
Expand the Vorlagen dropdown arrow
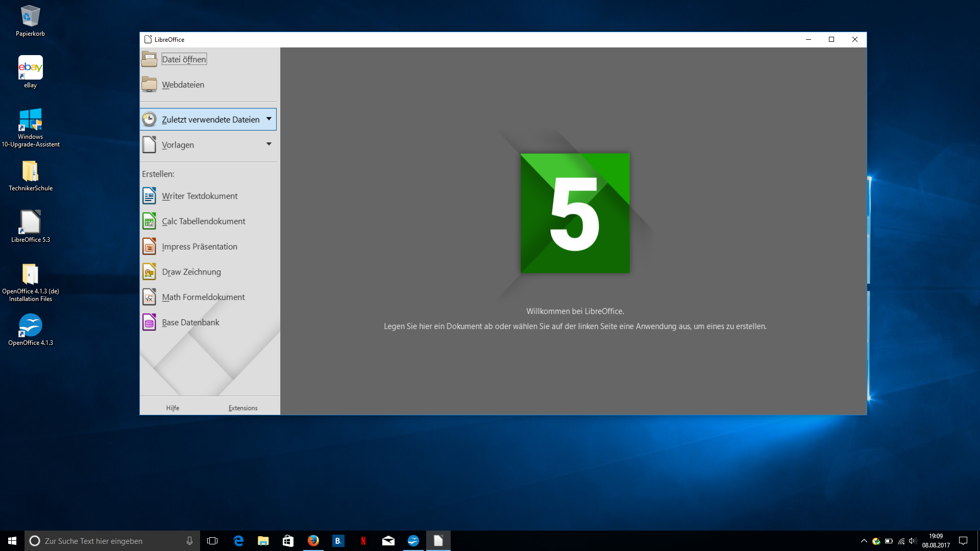[269, 144]
